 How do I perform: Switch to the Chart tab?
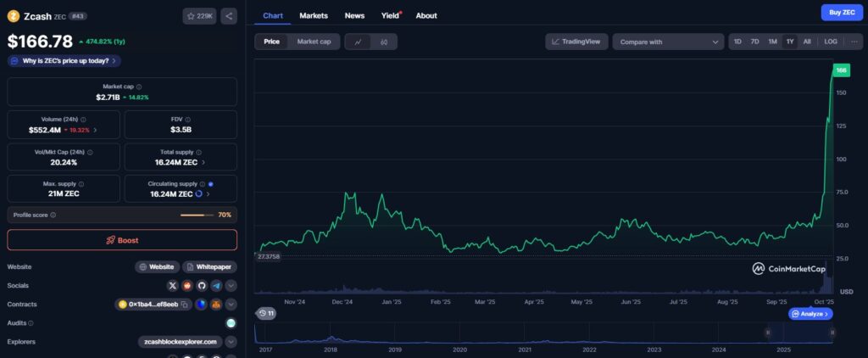tap(273, 15)
